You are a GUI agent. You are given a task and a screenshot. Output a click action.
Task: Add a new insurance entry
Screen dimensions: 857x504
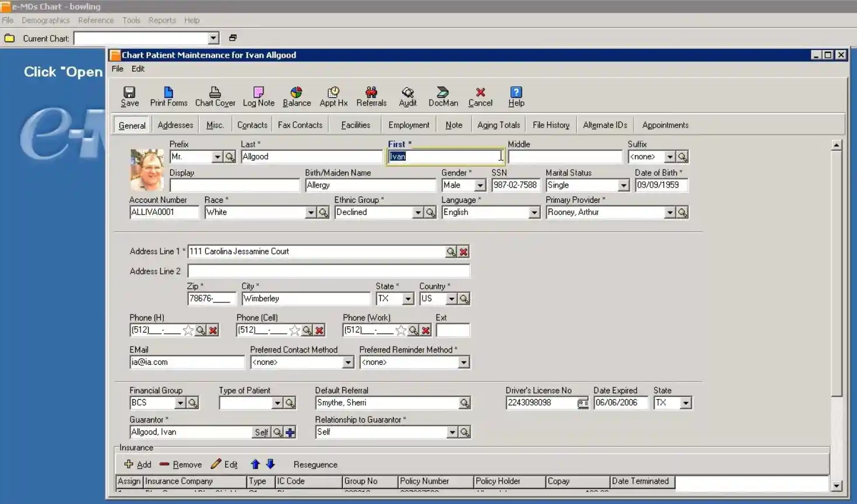[137, 464]
